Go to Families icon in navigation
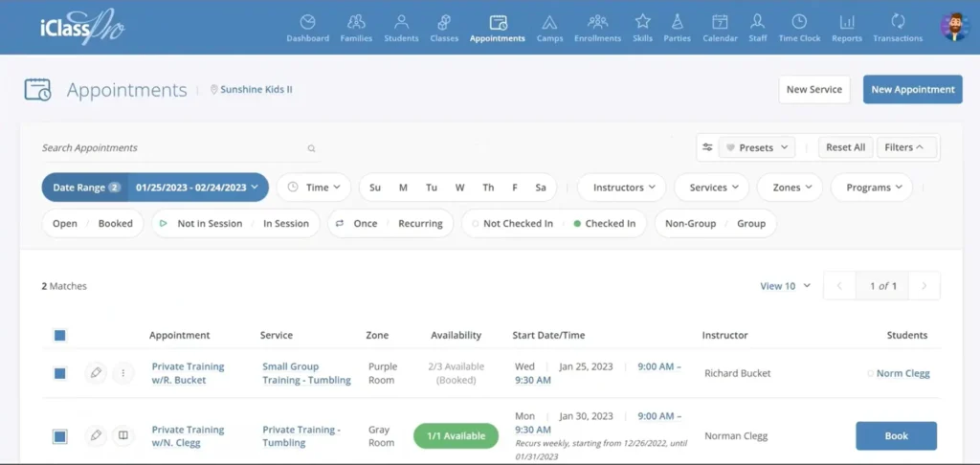 tap(356, 23)
